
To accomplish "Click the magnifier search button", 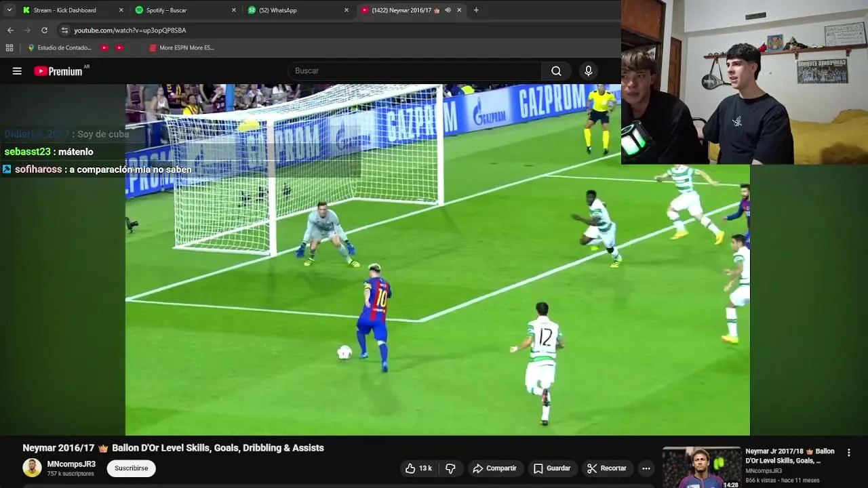I will tap(556, 70).
